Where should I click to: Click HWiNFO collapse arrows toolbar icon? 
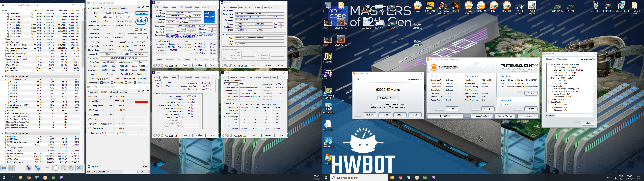point(11,168)
